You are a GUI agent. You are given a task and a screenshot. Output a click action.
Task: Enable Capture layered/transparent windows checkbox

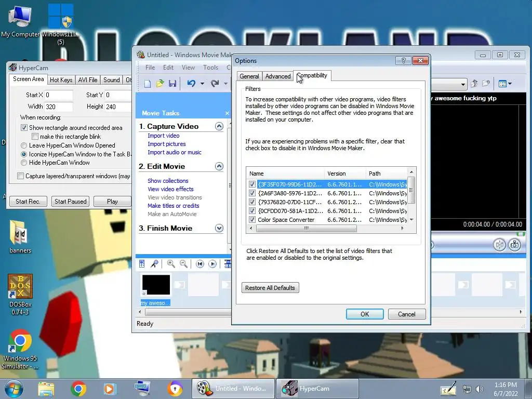pos(20,176)
